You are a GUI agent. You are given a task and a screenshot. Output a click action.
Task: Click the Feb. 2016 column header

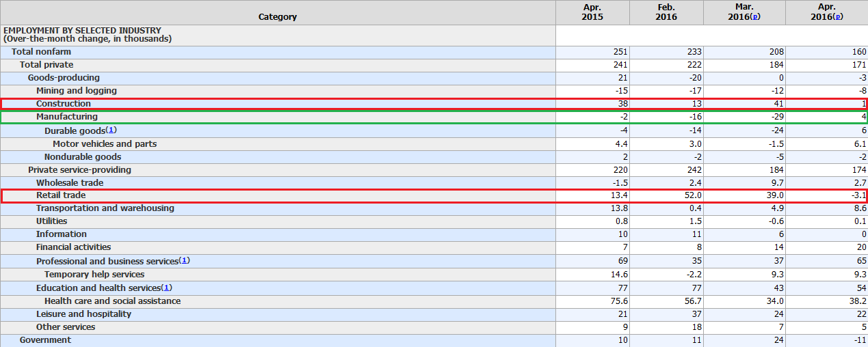point(666,12)
